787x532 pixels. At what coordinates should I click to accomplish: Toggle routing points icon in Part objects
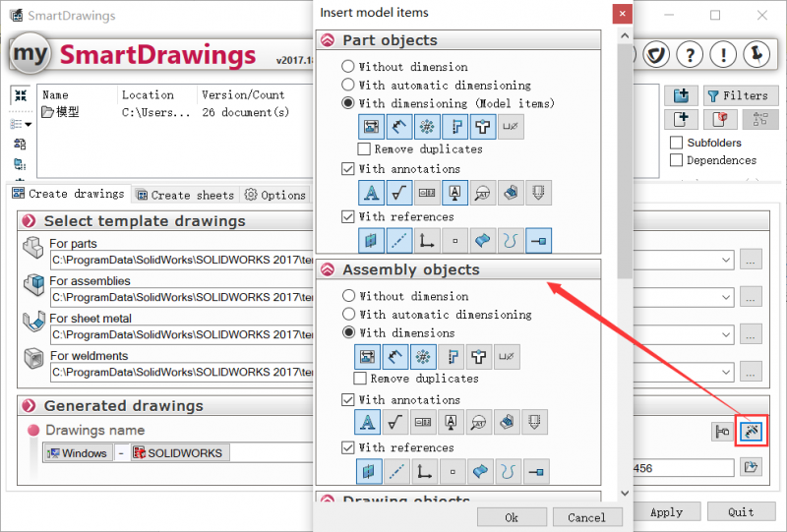tap(538, 240)
